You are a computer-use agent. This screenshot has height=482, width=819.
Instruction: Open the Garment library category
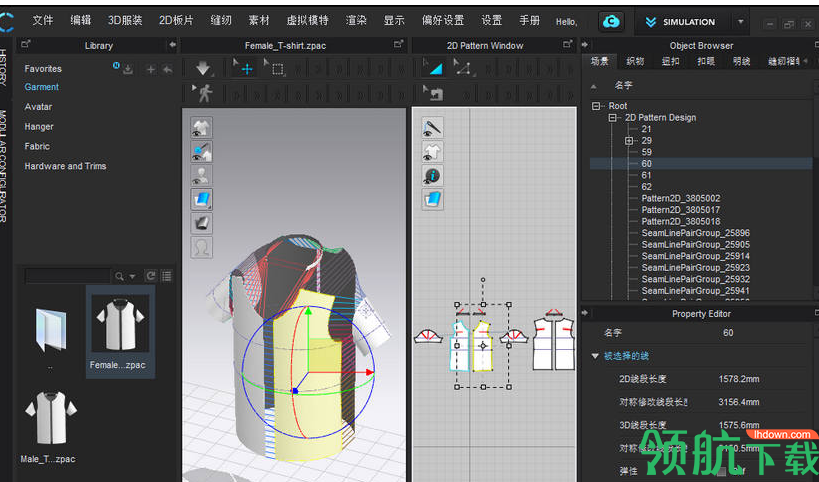click(42, 87)
